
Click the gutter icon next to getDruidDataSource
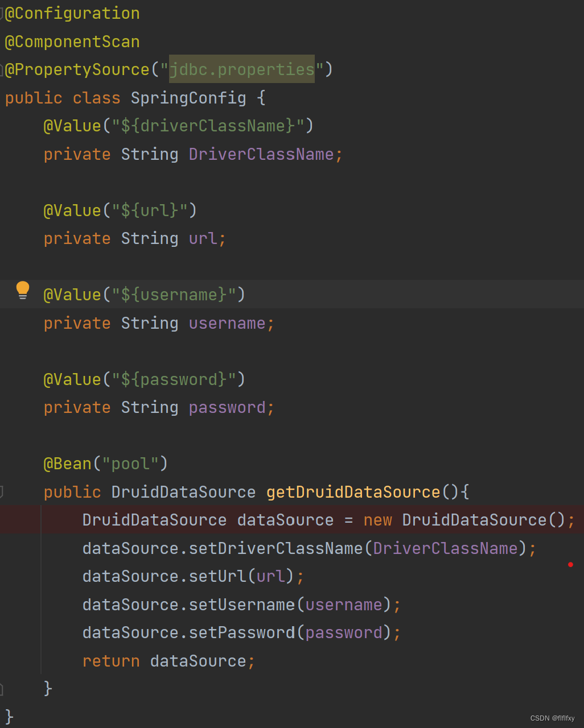[2, 493]
